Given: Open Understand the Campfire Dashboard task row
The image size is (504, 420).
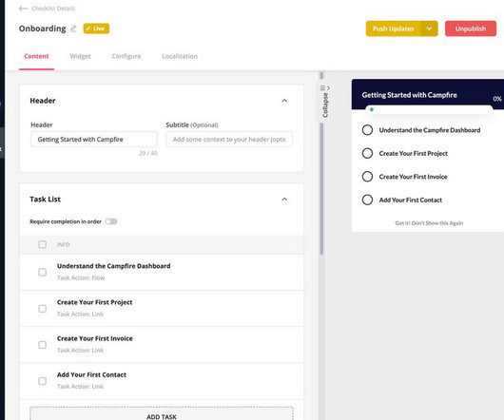Looking at the screenshot, I should 162,273.
